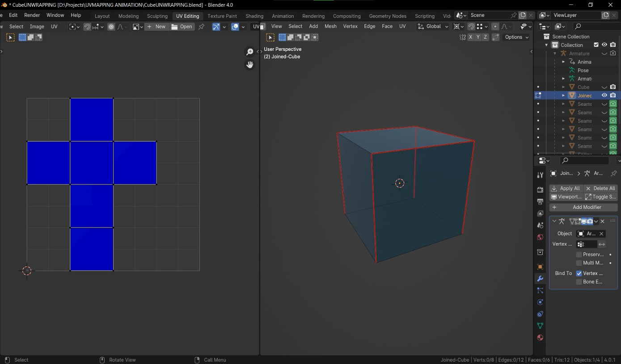The image size is (621, 364).
Task: Open the Material properties tab
Action: coord(540,338)
